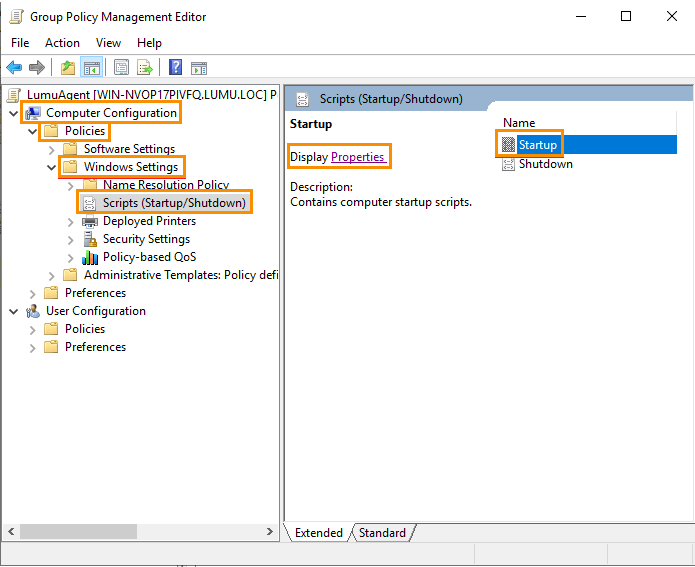
Task: Select Shutdown in the Name list
Action: (x=546, y=164)
